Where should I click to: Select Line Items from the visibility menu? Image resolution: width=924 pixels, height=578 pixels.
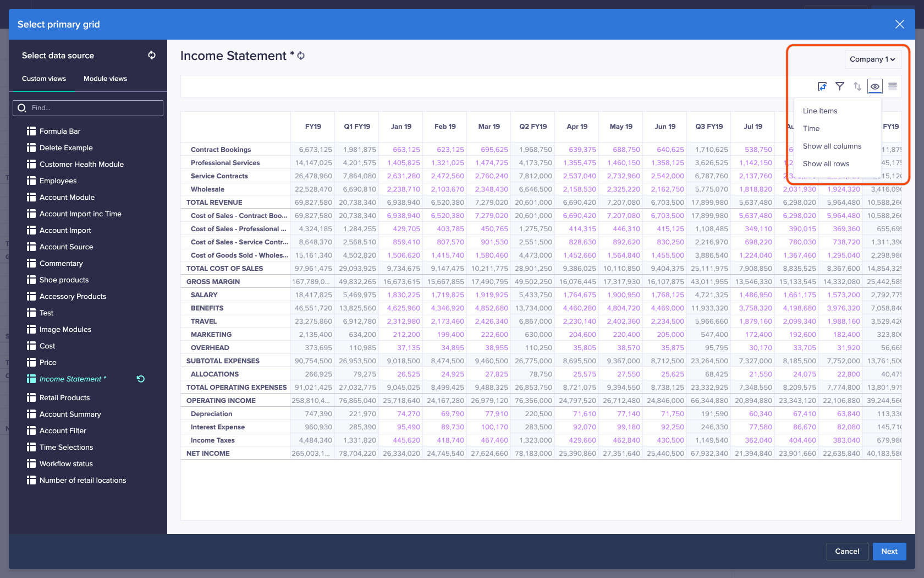click(x=820, y=111)
